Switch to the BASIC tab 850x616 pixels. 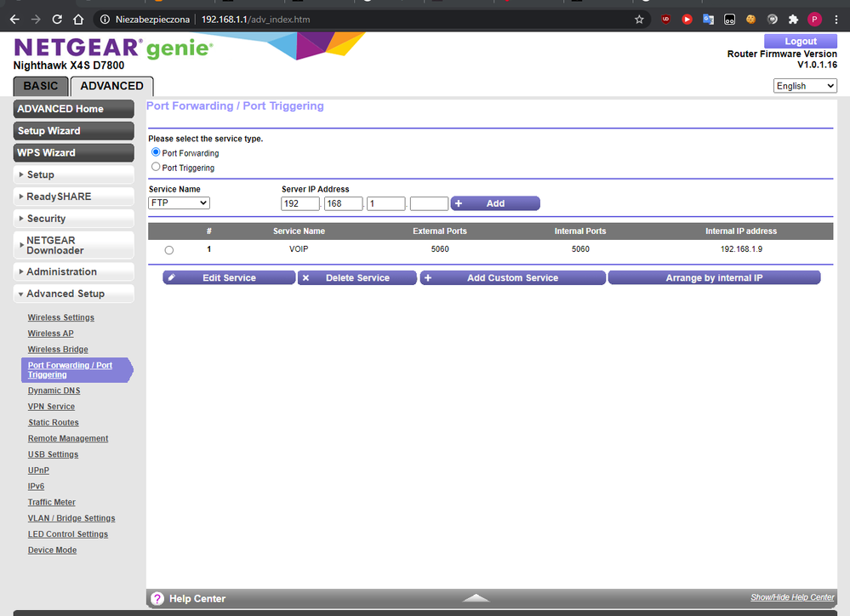[41, 86]
